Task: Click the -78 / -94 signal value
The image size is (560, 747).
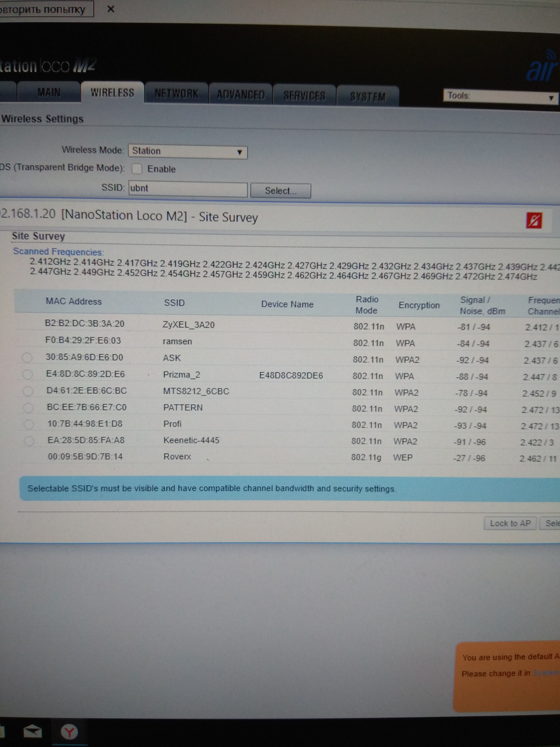Action: pyautogui.click(x=471, y=393)
